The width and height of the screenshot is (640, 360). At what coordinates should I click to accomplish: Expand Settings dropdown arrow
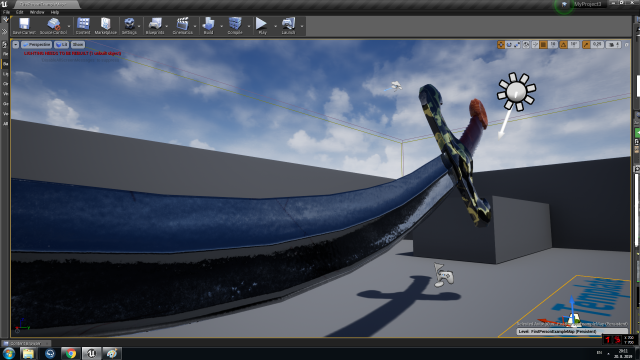pos(140,27)
